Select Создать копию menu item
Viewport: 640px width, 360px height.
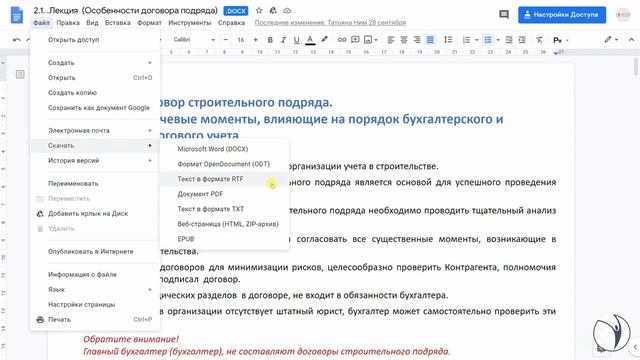95,93
